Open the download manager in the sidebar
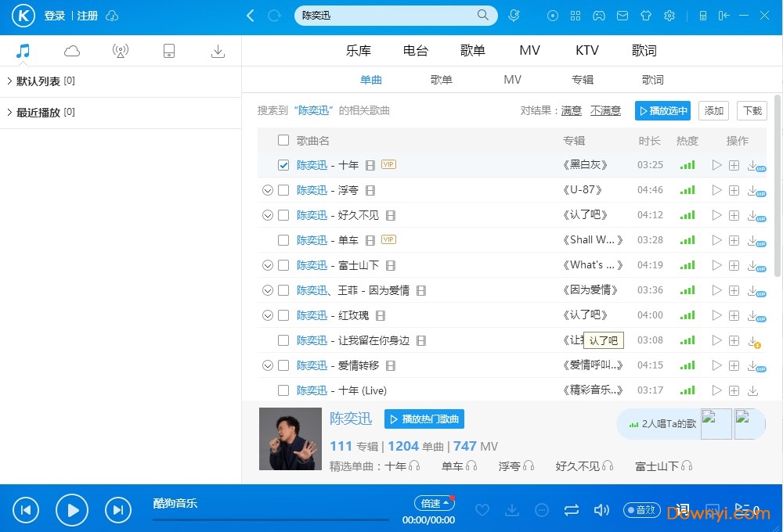This screenshot has width=783, height=532. tap(218, 49)
